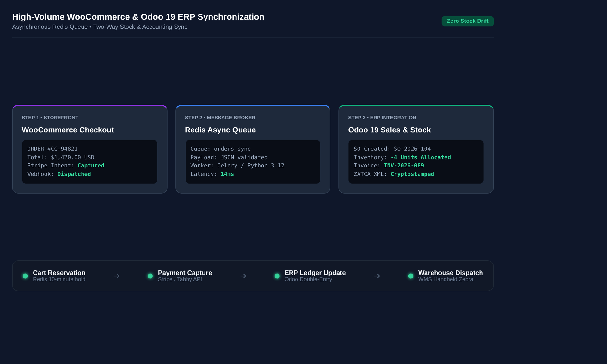This screenshot has width=607, height=364.
Task: Click the Cryptostamped ZATCA XML status
Action: 412,174
